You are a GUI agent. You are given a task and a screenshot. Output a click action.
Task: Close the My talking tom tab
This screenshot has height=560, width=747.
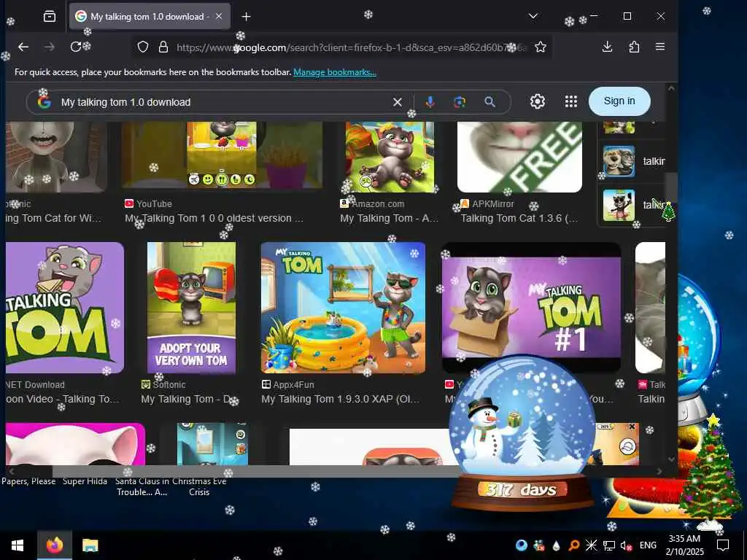[219, 16]
